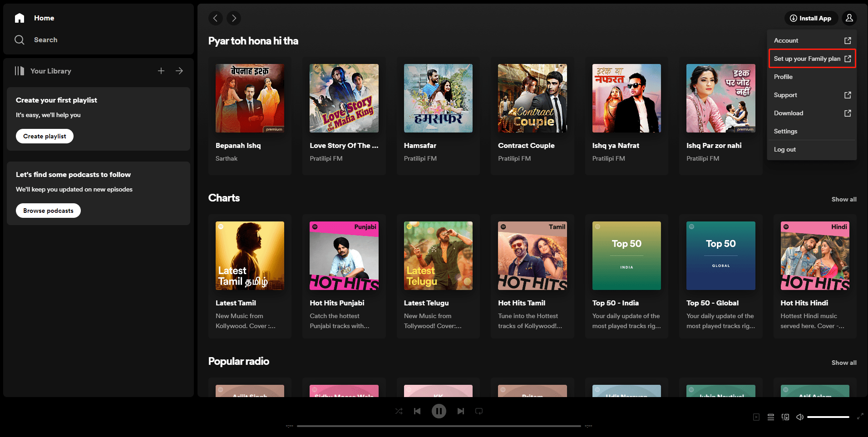The height and width of the screenshot is (437, 868).
Task: Go back with the left chevron button
Action: coord(216,18)
